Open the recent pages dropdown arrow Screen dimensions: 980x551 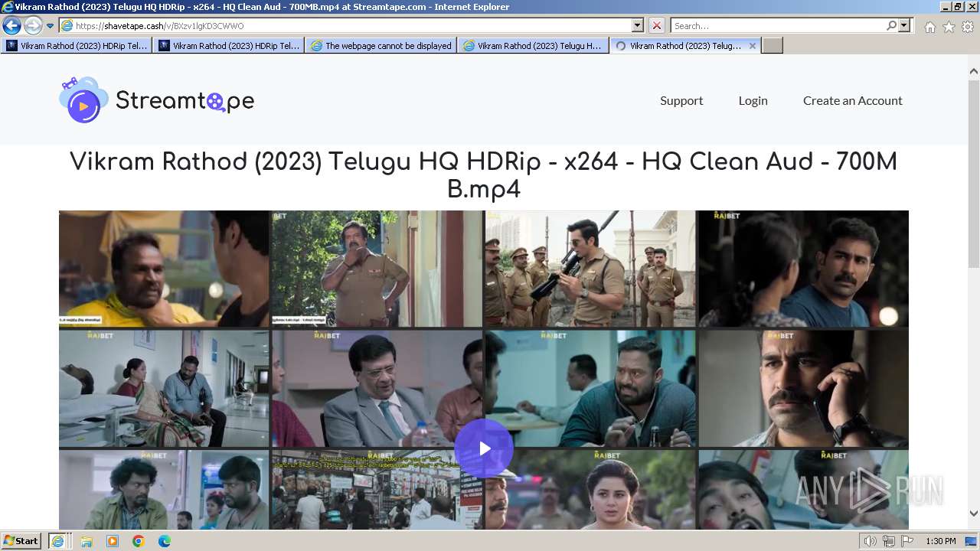click(50, 25)
